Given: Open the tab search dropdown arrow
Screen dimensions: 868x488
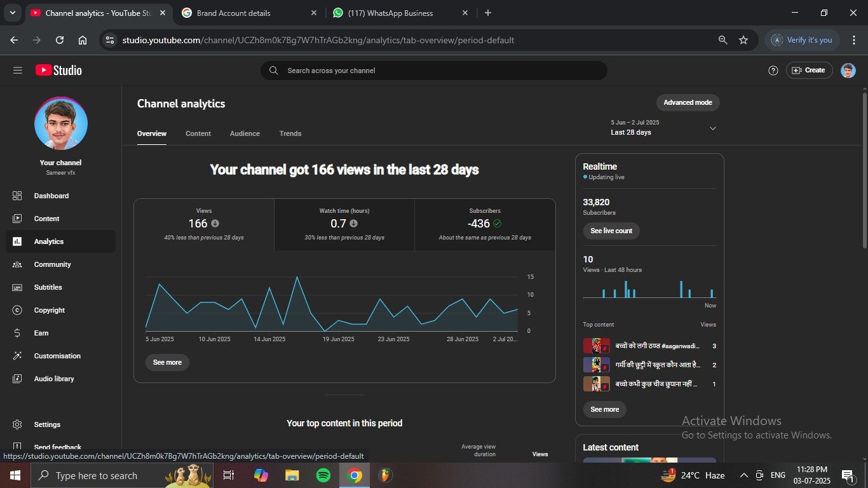Looking at the screenshot, I should point(12,13).
